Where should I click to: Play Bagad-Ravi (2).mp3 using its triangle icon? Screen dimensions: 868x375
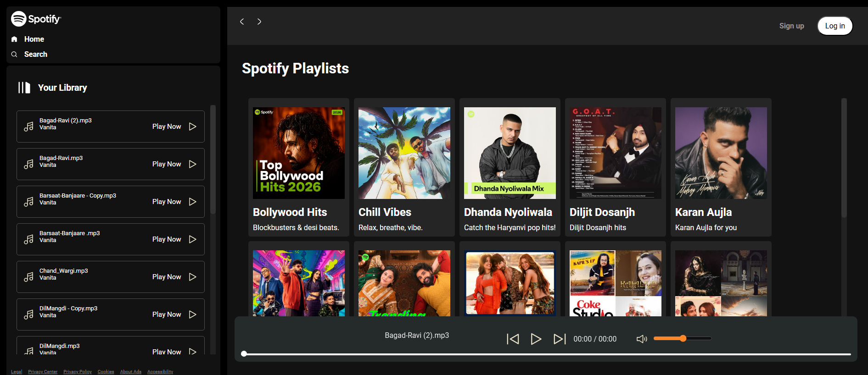[x=193, y=127]
